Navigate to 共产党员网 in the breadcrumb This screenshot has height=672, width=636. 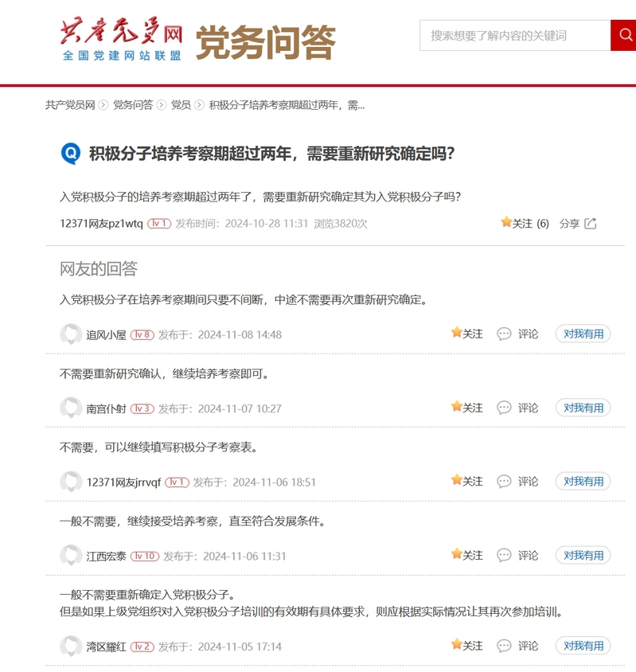70,105
